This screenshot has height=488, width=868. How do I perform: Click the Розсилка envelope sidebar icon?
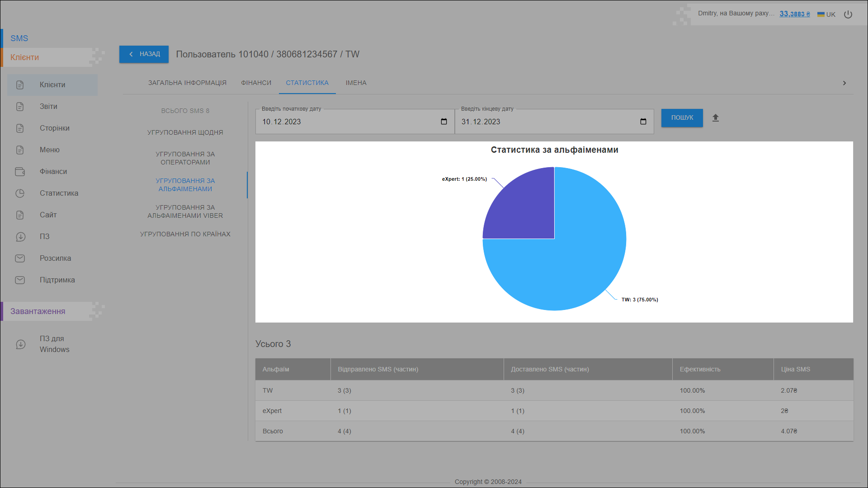(20, 258)
